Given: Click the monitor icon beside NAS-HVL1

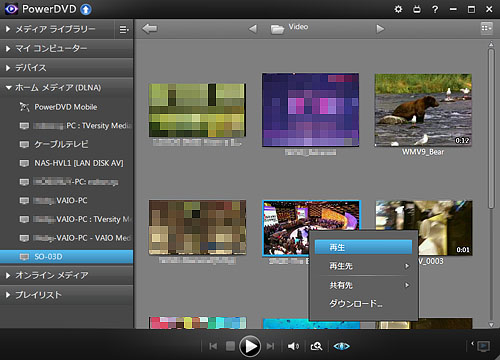Looking at the screenshot, I should (24, 163).
